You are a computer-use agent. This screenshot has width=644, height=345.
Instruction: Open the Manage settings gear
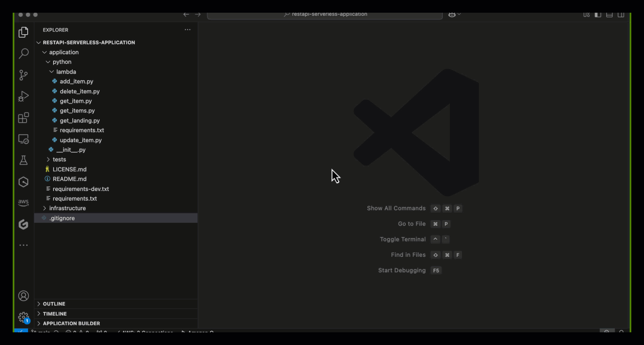click(23, 317)
